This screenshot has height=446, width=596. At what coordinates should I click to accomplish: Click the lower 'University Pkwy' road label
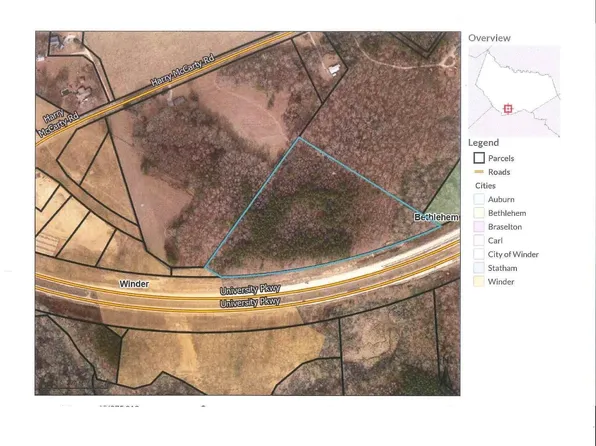[x=250, y=302]
